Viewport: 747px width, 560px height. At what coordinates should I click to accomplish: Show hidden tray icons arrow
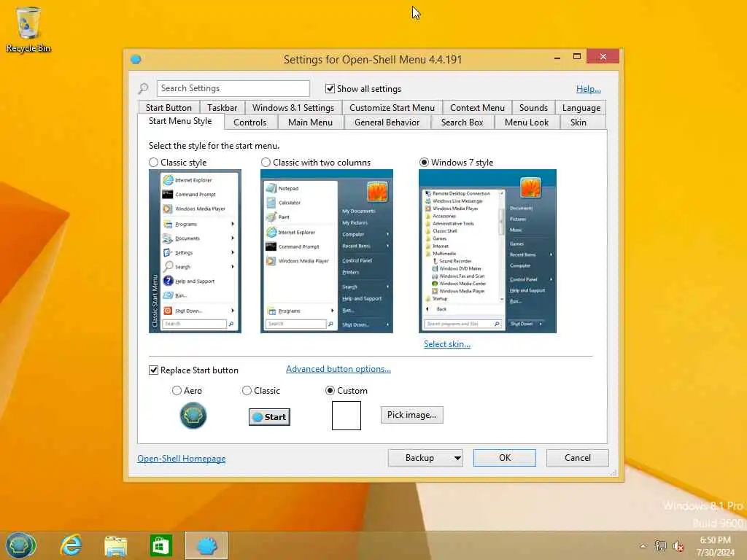tap(643, 546)
